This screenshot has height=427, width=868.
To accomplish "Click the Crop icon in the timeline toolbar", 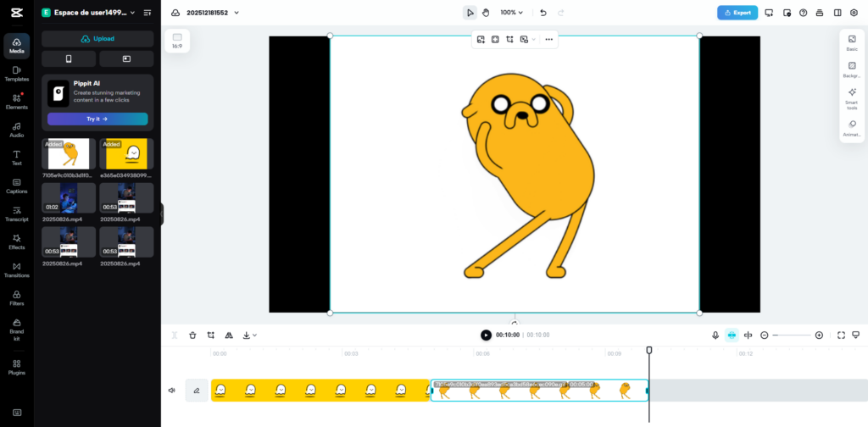I will click(211, 335).
